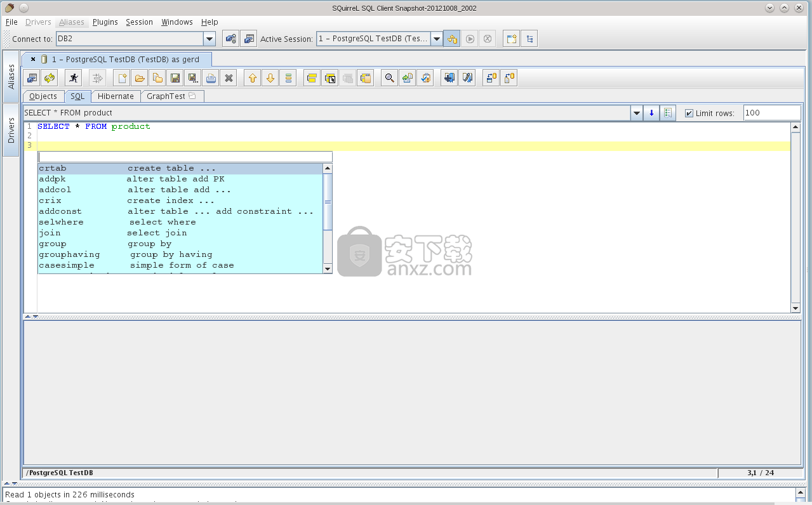
Task: Click the blue down arrow beside the SQL history combo
Action: point(651,113)
